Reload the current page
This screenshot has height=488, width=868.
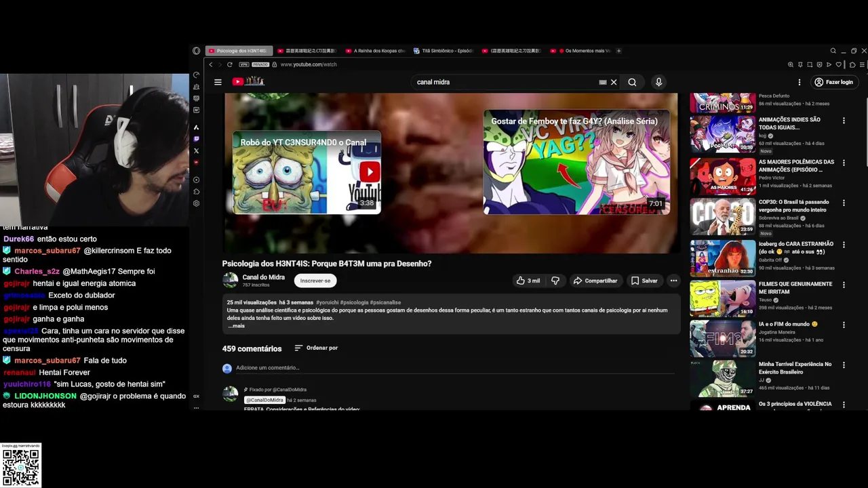click(x=230, y=64)
